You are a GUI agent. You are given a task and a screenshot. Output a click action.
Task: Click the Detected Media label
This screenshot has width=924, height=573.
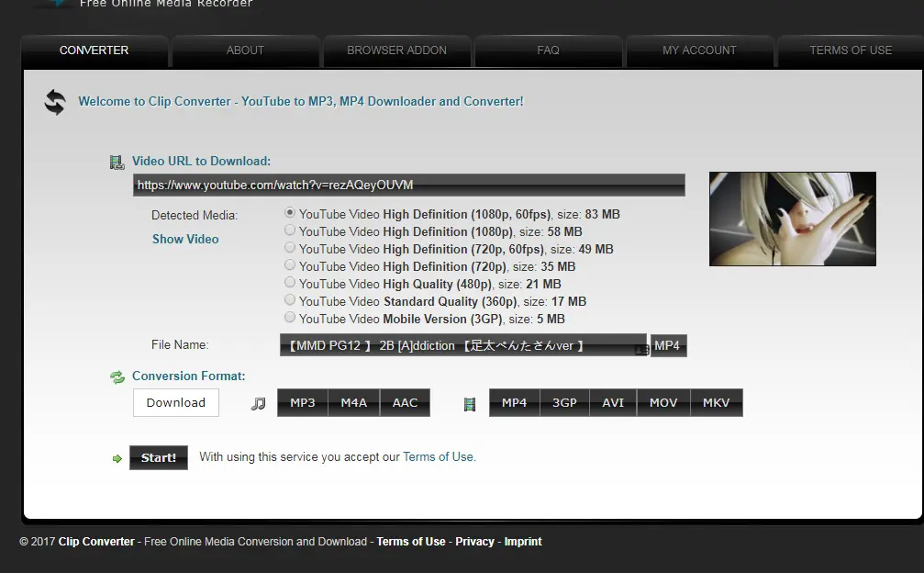(x=195, y=215)
